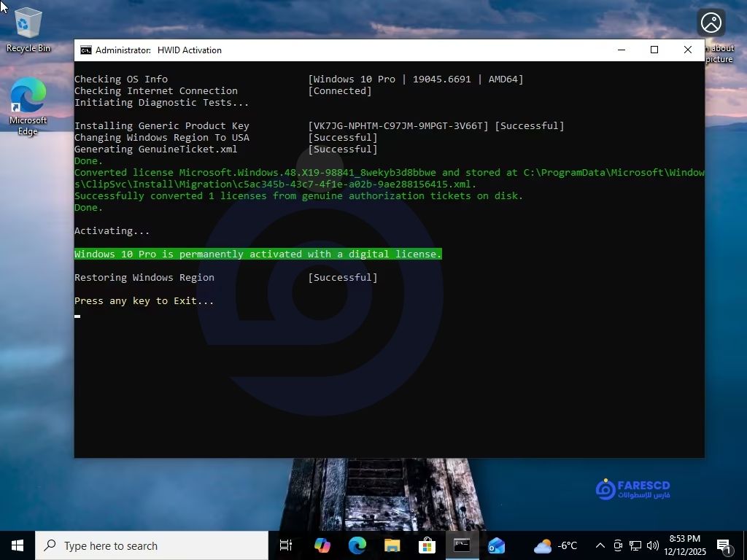747x560 pixels.
Task: Open the Windows Start menu
Action: click(18, 545)
